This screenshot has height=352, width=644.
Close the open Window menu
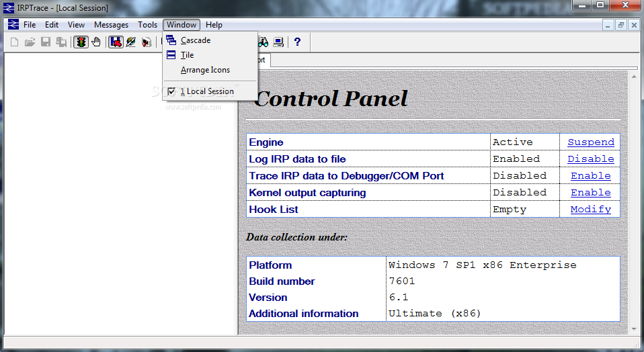[182, 25]
